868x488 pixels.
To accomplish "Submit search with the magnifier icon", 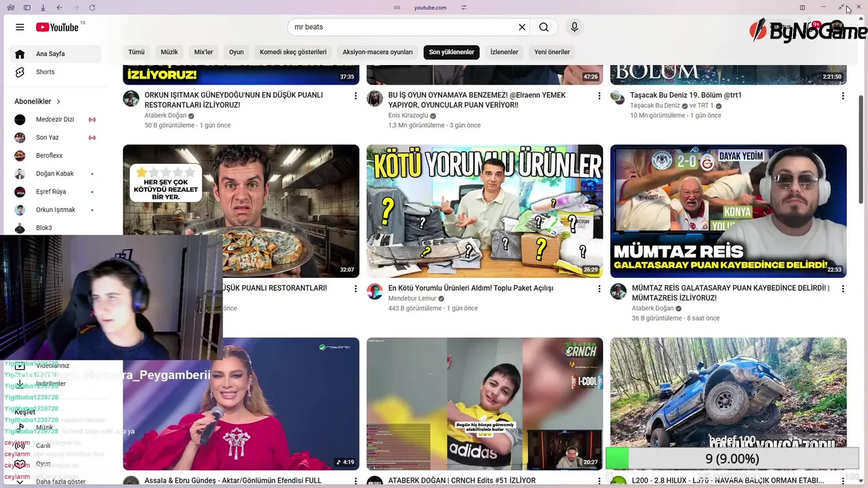I will [544, 27].
